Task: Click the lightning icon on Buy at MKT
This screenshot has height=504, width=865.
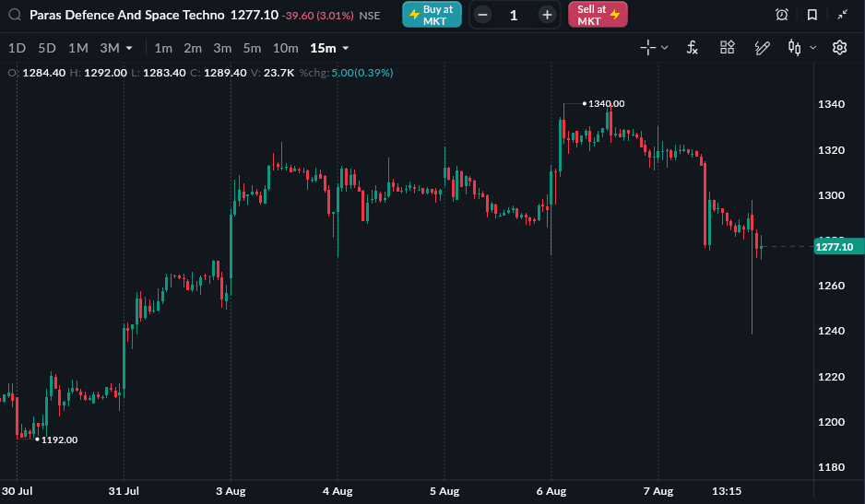Action: [x=414, y=15]
